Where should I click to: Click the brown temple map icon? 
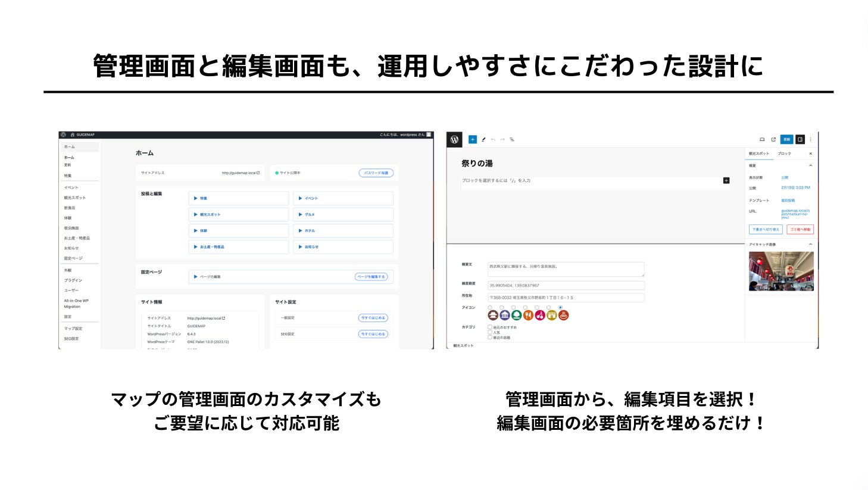click(x=493, y=316)
